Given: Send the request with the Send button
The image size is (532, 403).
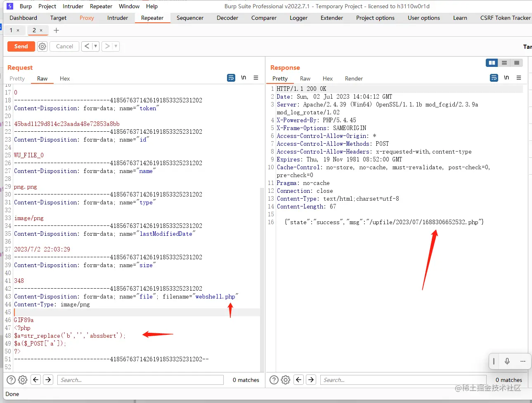Looking at the screenshot, I should [21, 46].
